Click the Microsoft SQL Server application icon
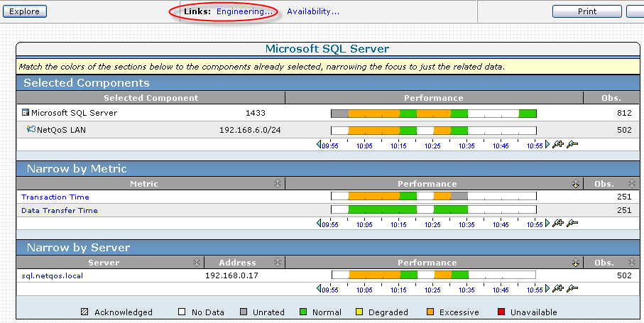The height and width of the screenshot is (323, 644). point(26,112)
